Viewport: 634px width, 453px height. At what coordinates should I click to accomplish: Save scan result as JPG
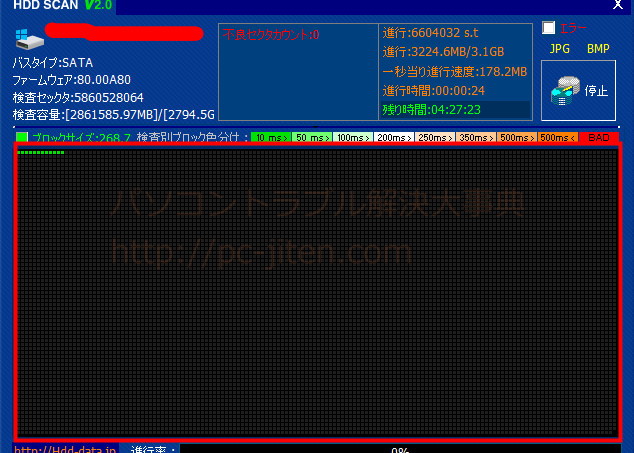tap(560, 48)
